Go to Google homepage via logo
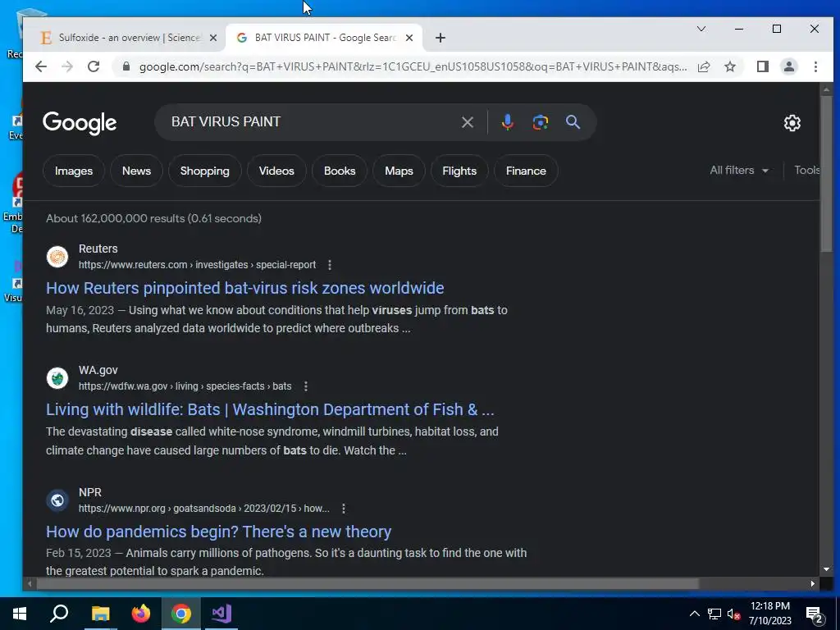The image size is (840, 630). (80, 123)
